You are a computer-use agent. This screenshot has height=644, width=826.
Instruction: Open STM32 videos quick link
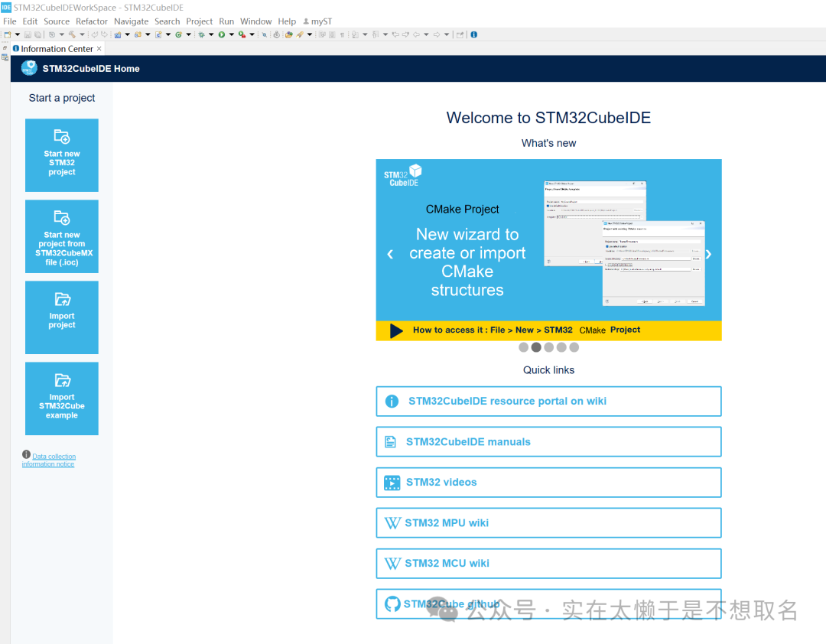point(548,482)
